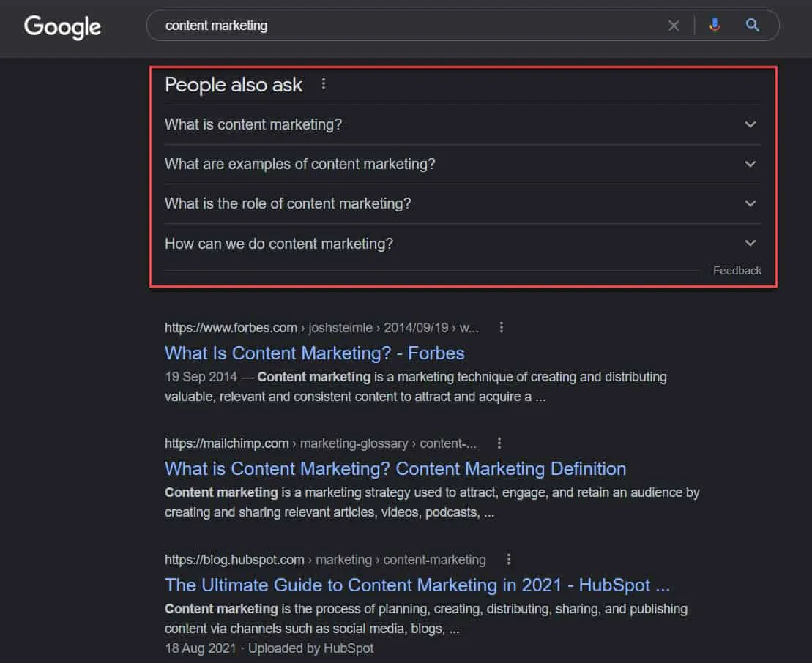Expand "What is the role of content marketing?"
Screen dimensions: 812x663
point(750,203)
